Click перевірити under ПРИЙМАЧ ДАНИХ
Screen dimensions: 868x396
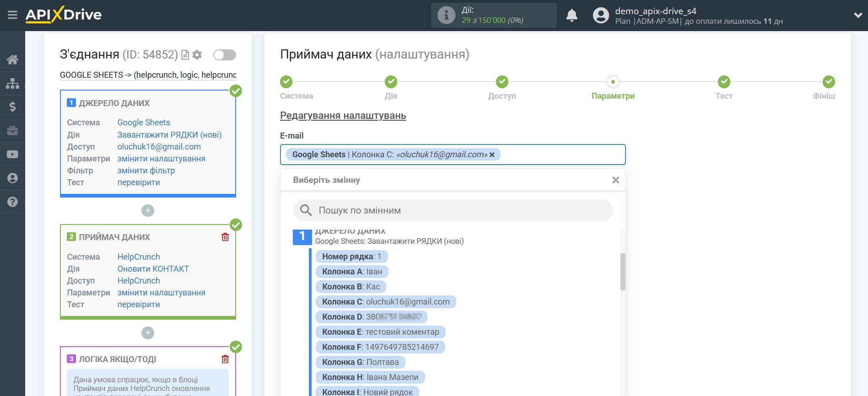pyautogui.click(x=139, y=305)
